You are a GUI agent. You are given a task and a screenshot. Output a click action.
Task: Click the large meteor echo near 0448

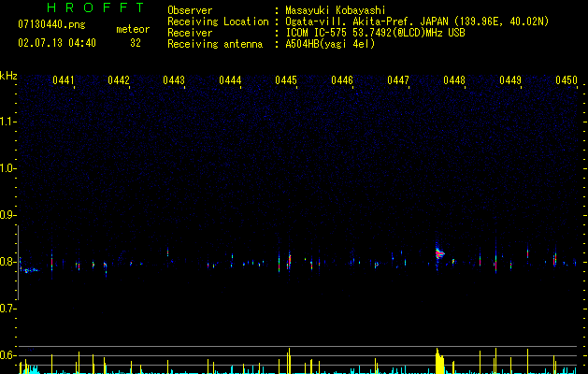point(439,253)
